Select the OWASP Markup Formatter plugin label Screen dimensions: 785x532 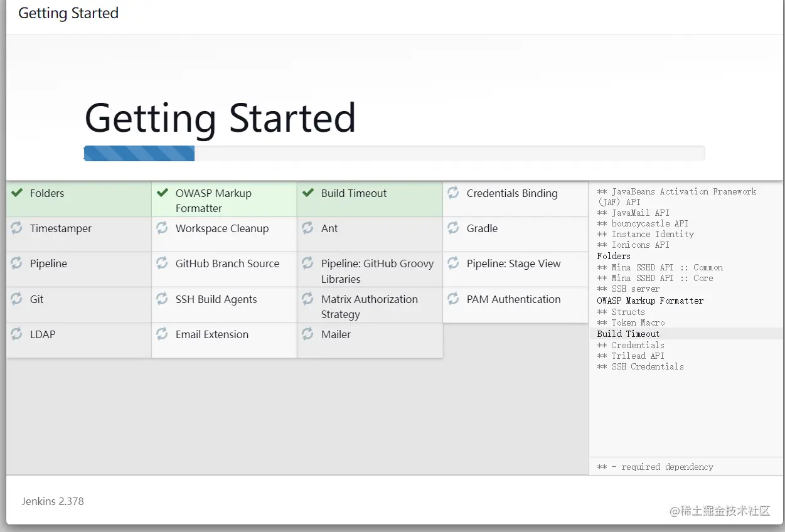(x=213, y=201)
